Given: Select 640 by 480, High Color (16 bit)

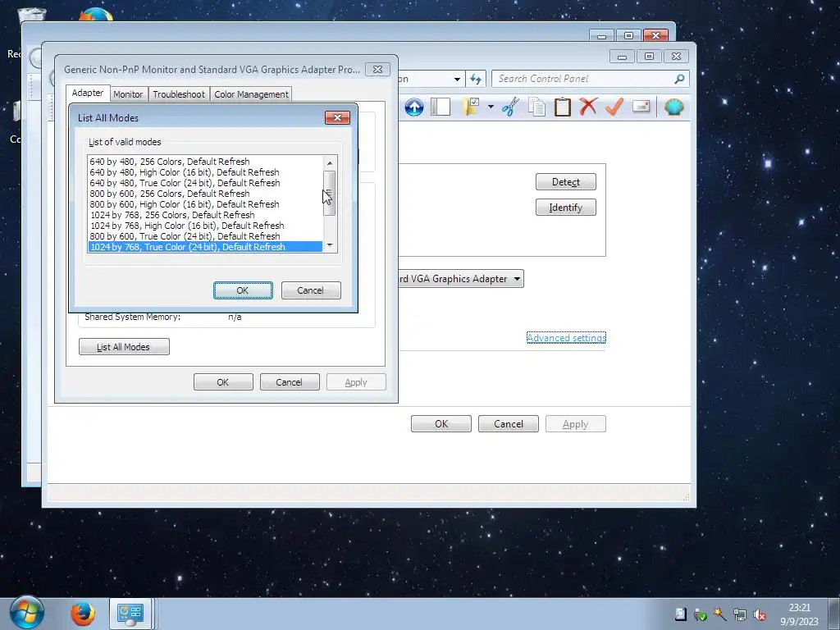Looking at the screenshot, I should (x=205, y=172).
